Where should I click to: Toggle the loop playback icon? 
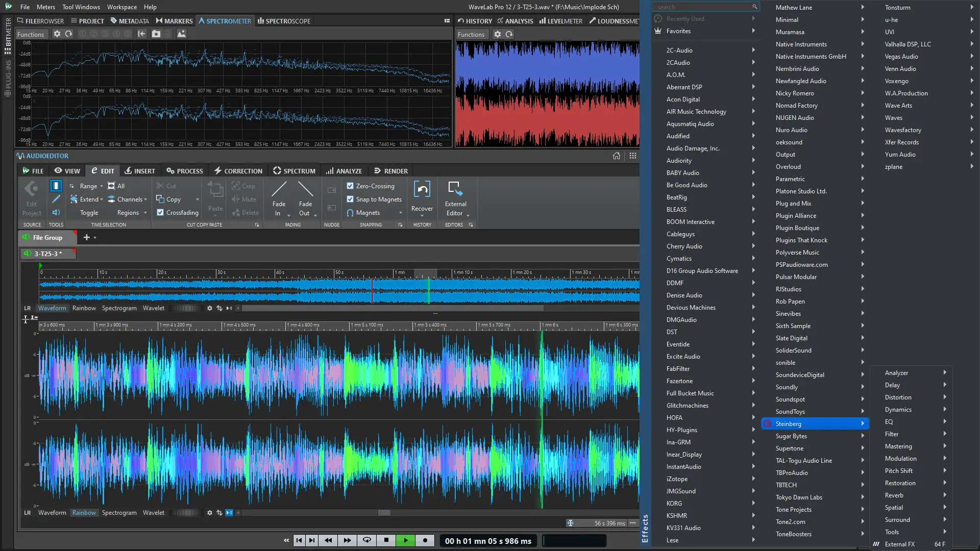point(366,540)
